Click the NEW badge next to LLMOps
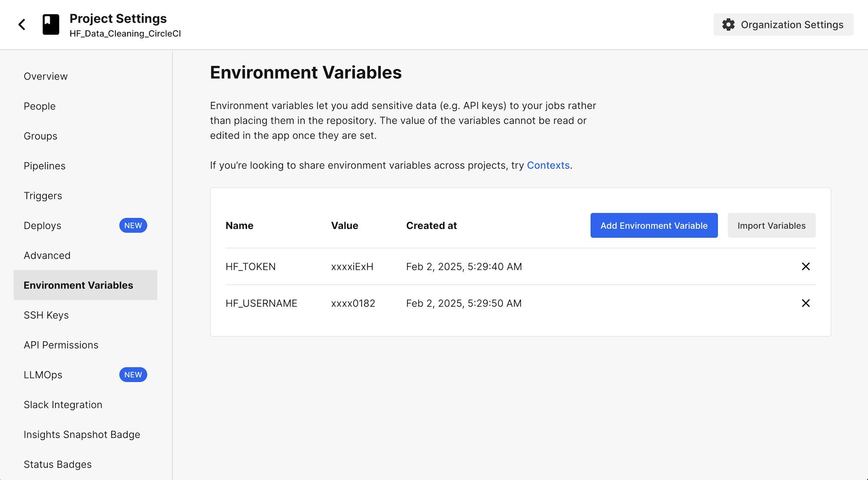Image resolution: width=868 pixels, height=480 pixels. pos(133,374)
